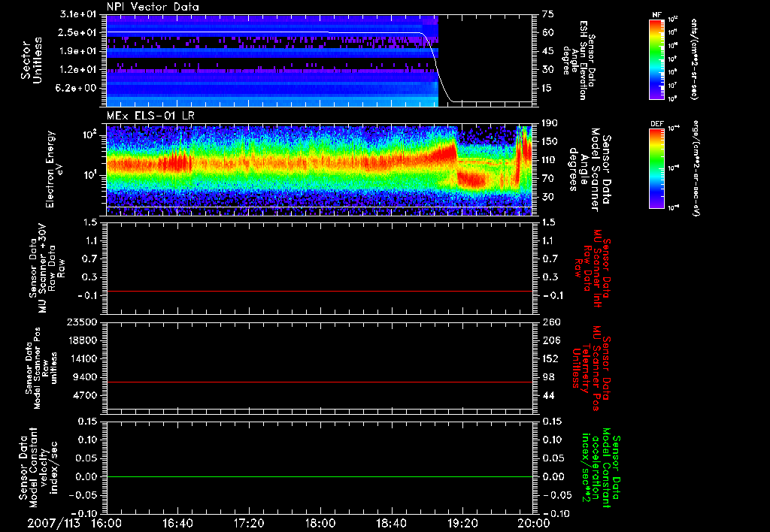This screenshot has height=532, width=770.
Task: Click the 'NF' label above the color bar
Action: tap(656, 15)
